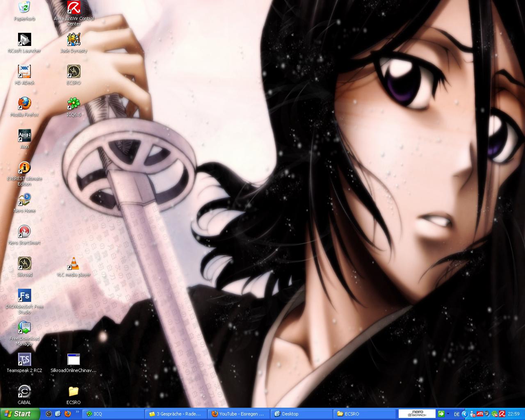The height and width of the screenshot is (420, 525).
Task: Launch the Aion game shortcut
Action: coord(24,136)
